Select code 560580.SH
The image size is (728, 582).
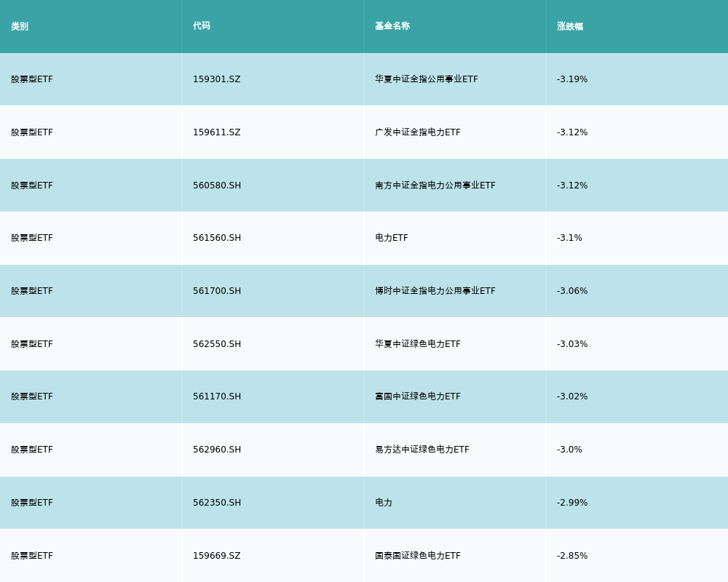217,186
